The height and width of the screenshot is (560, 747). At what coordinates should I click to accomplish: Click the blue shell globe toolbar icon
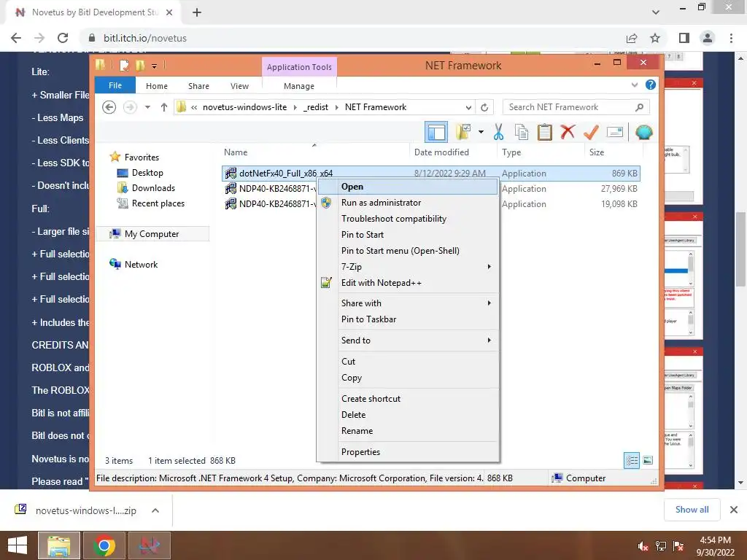[643, 132]
